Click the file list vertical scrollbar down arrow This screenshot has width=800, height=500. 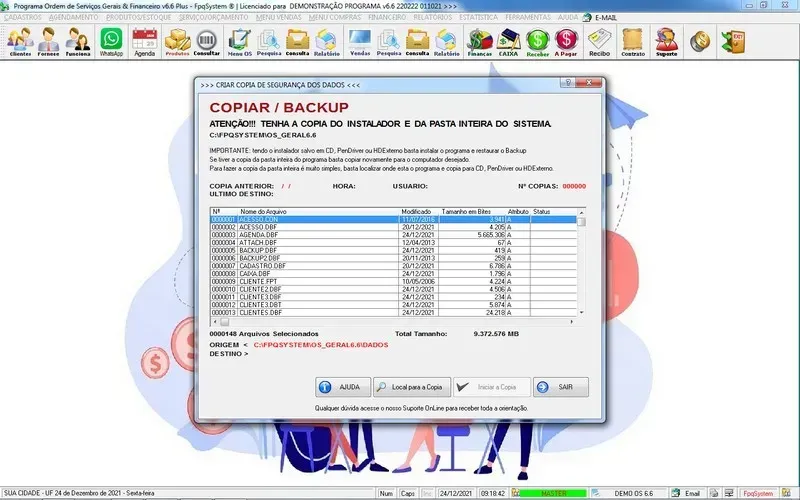pos(582,314)
